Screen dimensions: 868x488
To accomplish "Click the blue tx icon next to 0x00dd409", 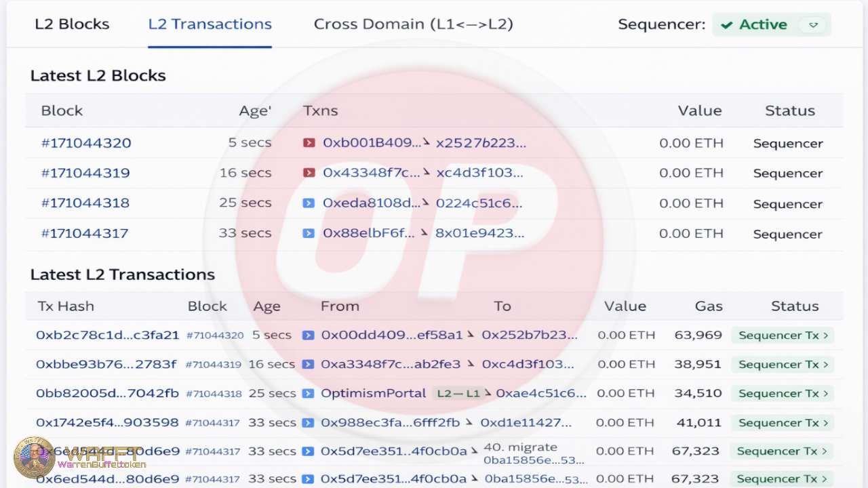I will pos(309,335).
